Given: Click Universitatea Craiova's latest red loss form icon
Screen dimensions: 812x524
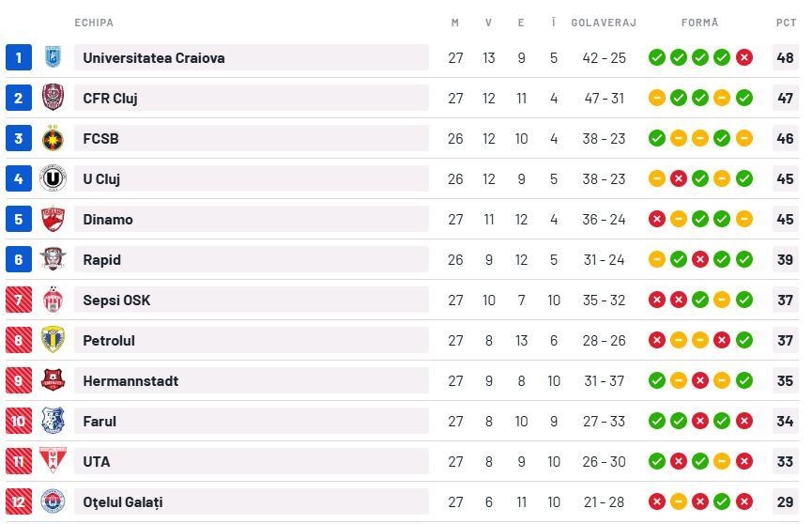Looking at the screenshot, I should click(x=744, y=57).
